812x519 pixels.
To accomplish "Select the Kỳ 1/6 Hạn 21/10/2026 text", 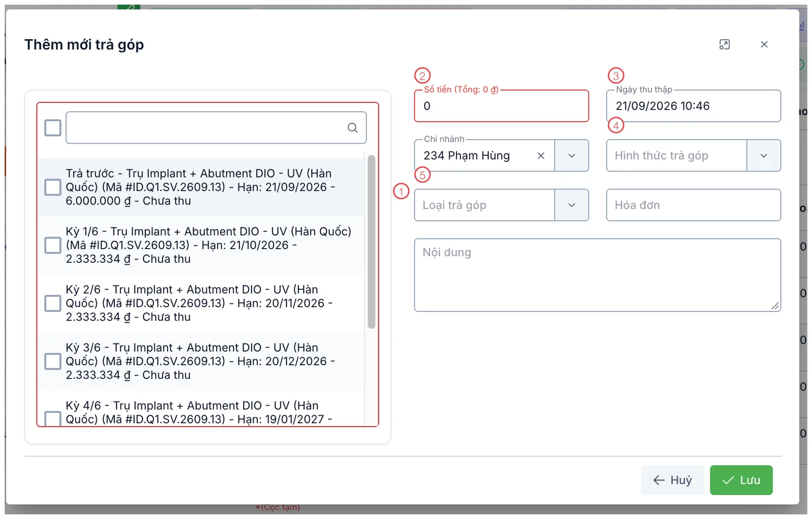I will (x=209, y=246).
